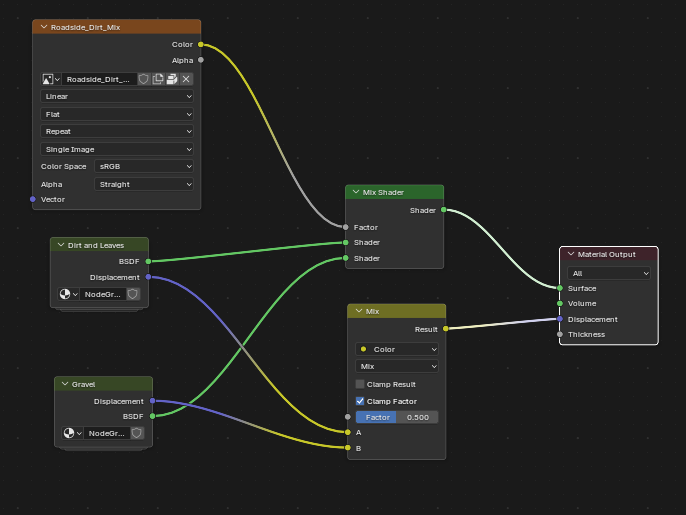This screenshot has height=515, width=686.
Task: Unlink the Roadside_Dirt image with X
Action: (x=186, y=79)
